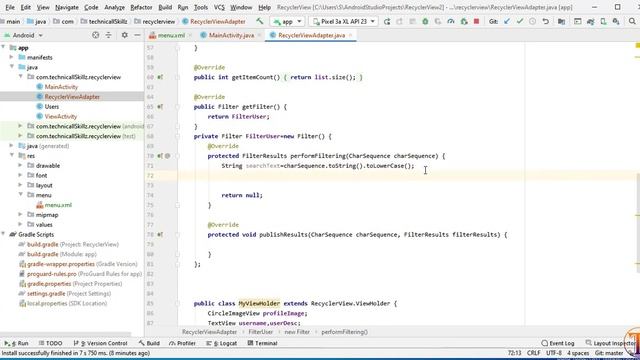This screenshot has height=360, width=640.
Task: Open the TODO tool window
Action: tap(51, 343)
